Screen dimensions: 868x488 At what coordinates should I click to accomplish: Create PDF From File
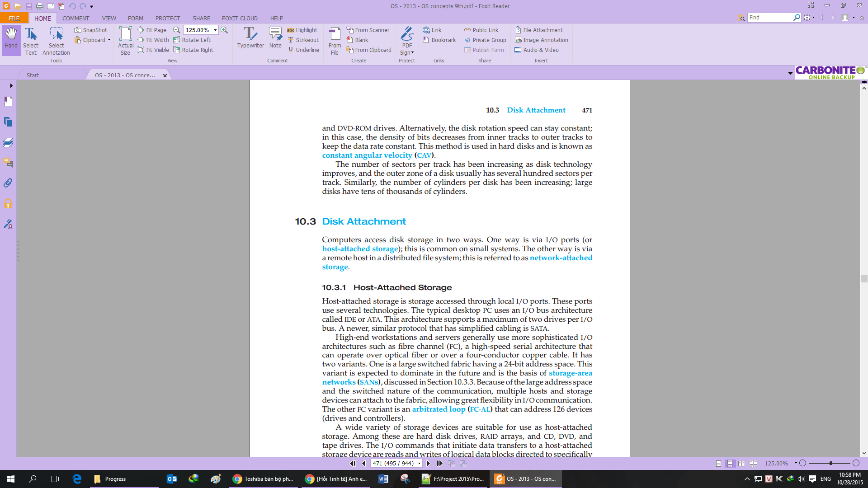[335, 41]
